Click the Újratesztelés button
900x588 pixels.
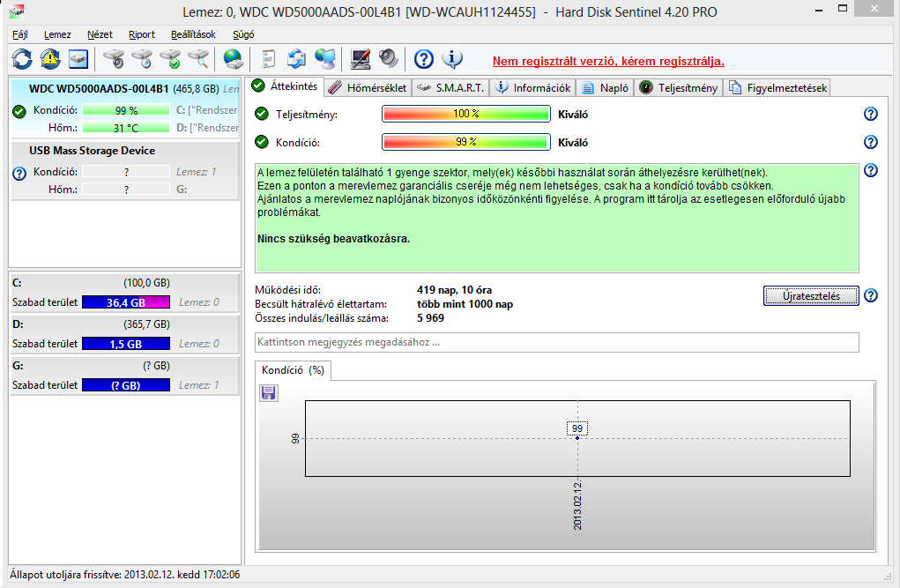811,295
